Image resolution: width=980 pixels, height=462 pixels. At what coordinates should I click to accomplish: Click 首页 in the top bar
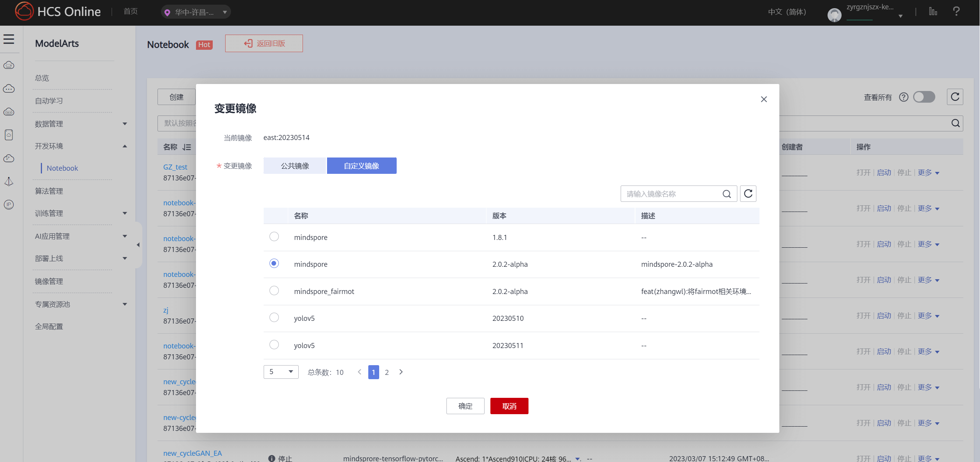(131, 11)
